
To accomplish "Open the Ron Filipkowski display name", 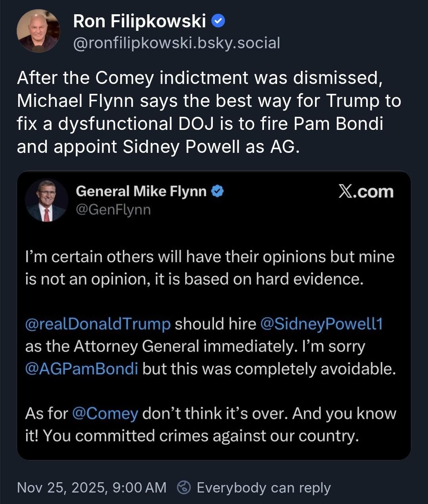I will [x=139, y=21].
